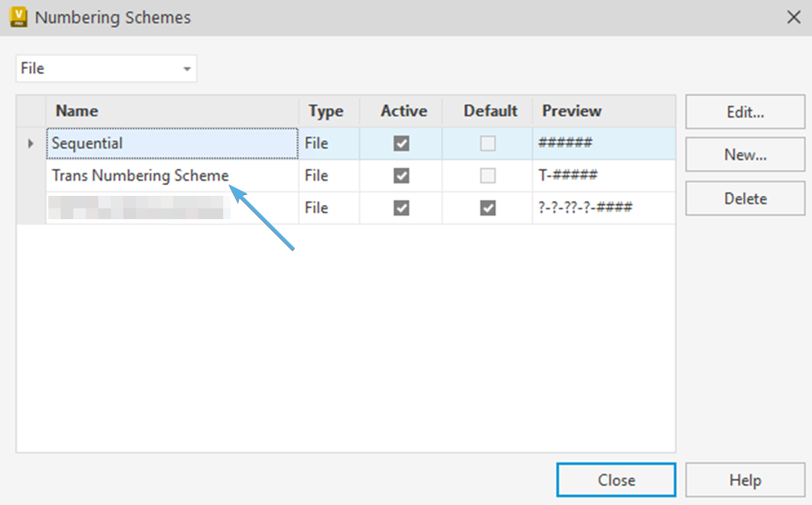
Task: Open the File entity type dropdown
Action: tap(106, 68)
